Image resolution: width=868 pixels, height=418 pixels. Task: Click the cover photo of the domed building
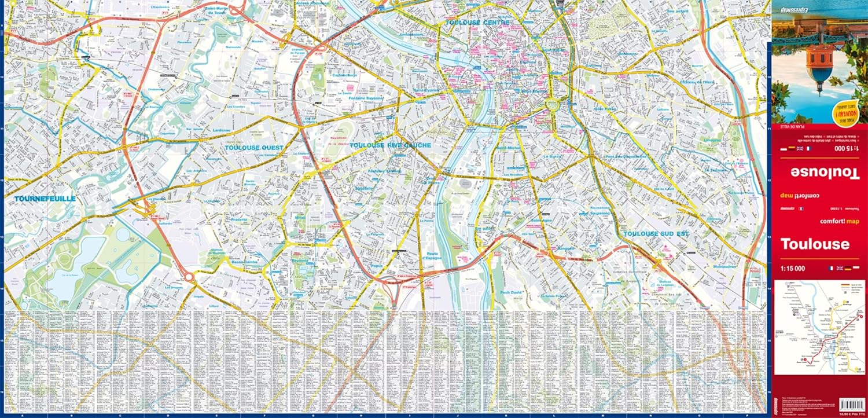point(818,57)
